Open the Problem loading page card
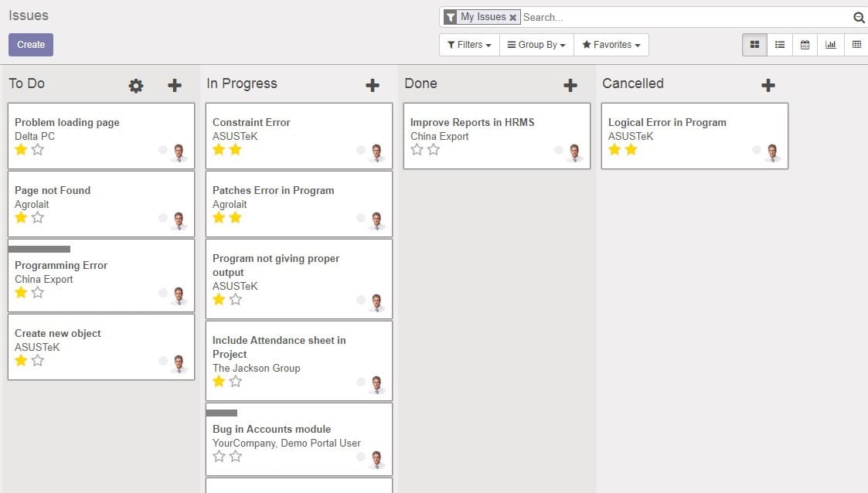 coord(101,135)
